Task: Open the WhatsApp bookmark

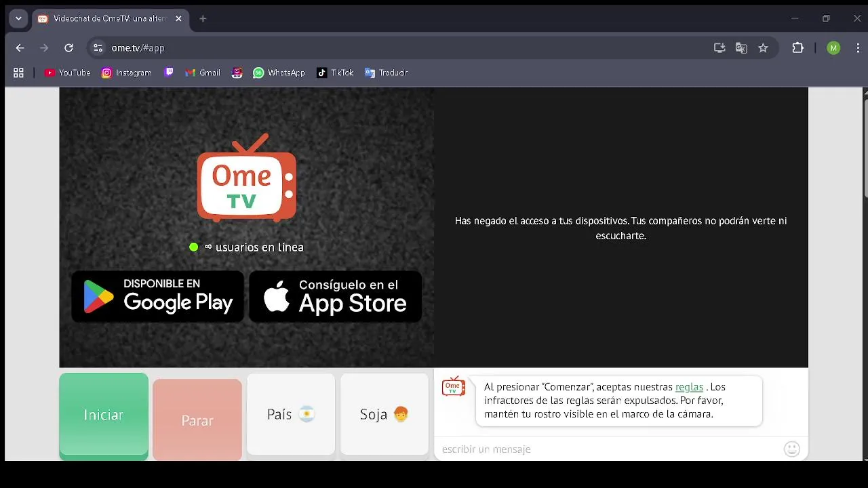Action: pos(279,73)
